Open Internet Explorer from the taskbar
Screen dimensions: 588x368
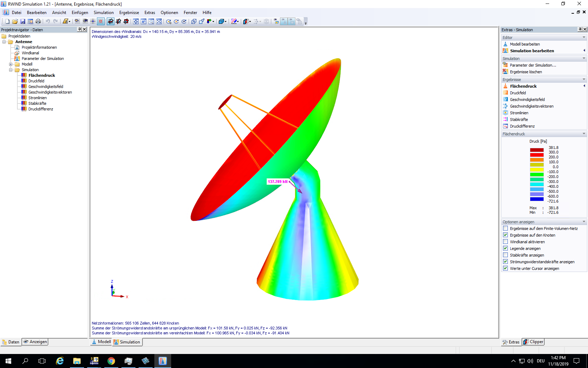[x=60, y=361]
